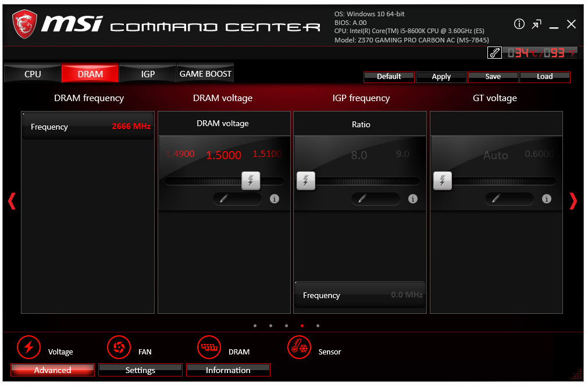This screenshot has width=588, height=387.
Task: Close the Command Center window
Action: pos(571,24)
